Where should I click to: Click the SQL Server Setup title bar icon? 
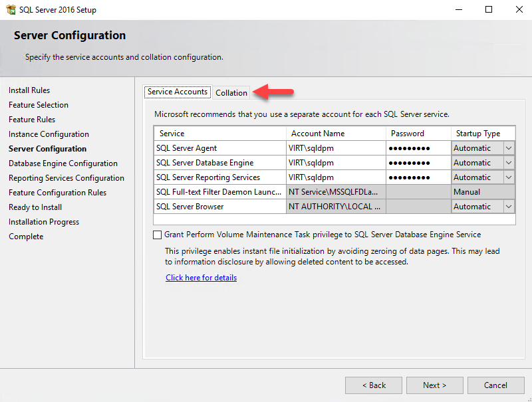coord(11,9)
